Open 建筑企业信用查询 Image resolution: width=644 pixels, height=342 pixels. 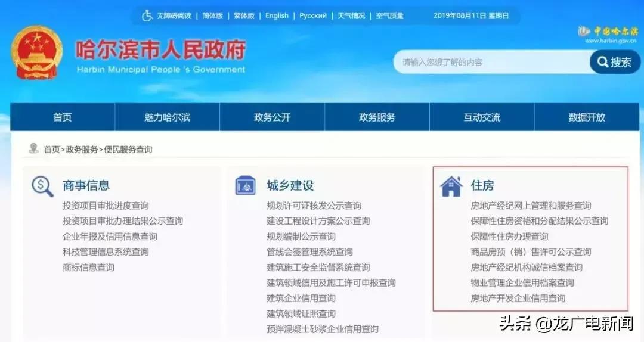point(301,298)
